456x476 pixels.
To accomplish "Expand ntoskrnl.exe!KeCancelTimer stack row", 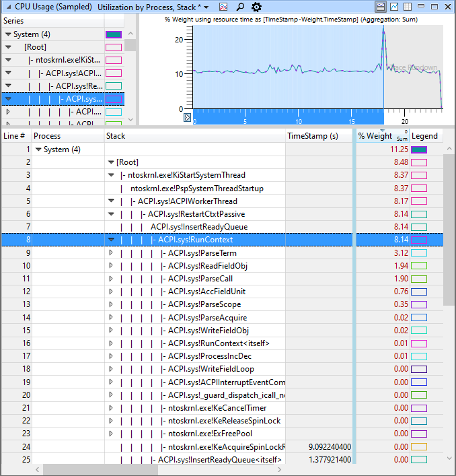I will click(x=111, y=408).
